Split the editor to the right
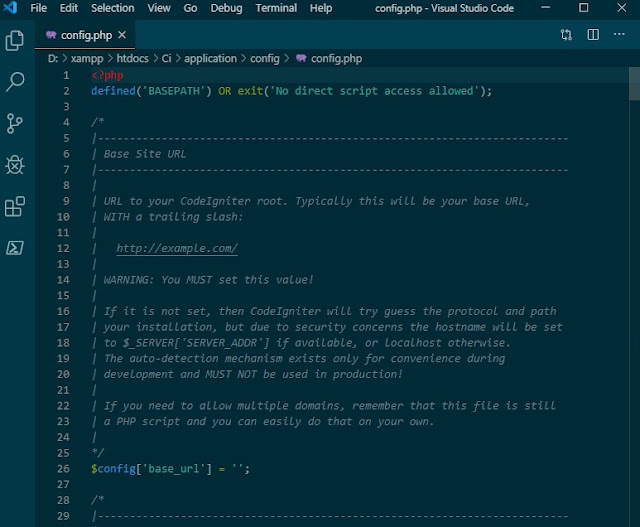This screenshot has width=640, height=527. tap(593, 35)
